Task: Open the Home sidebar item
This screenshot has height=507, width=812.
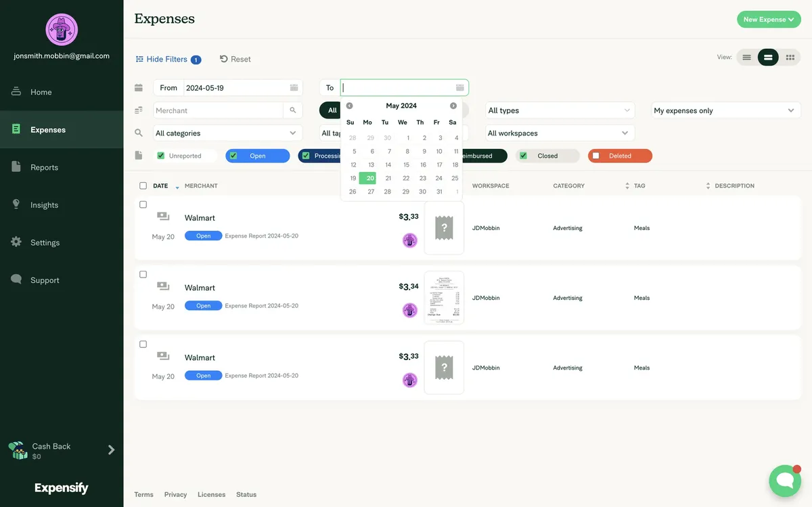Action: pyautogui.click(x=62, y=92)
